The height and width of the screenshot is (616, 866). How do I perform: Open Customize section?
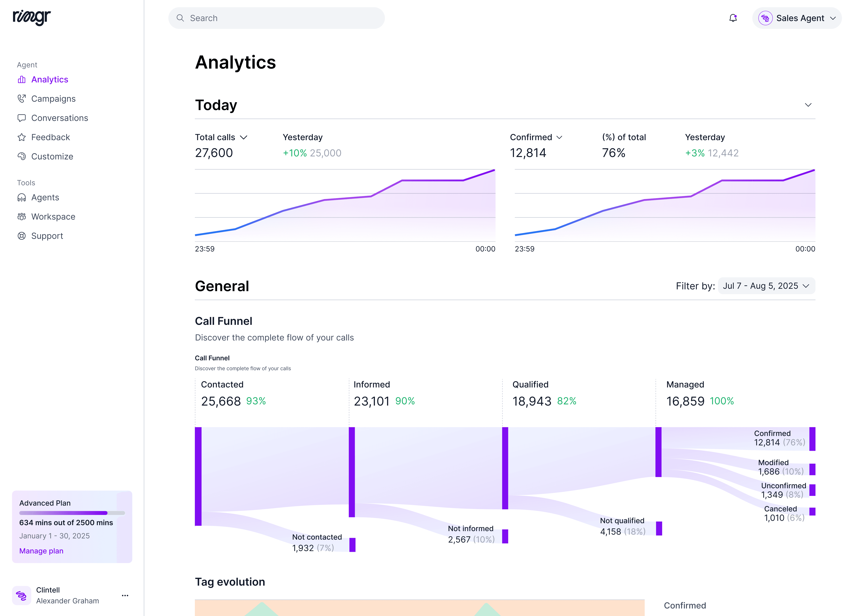click(x=45, y=156)
